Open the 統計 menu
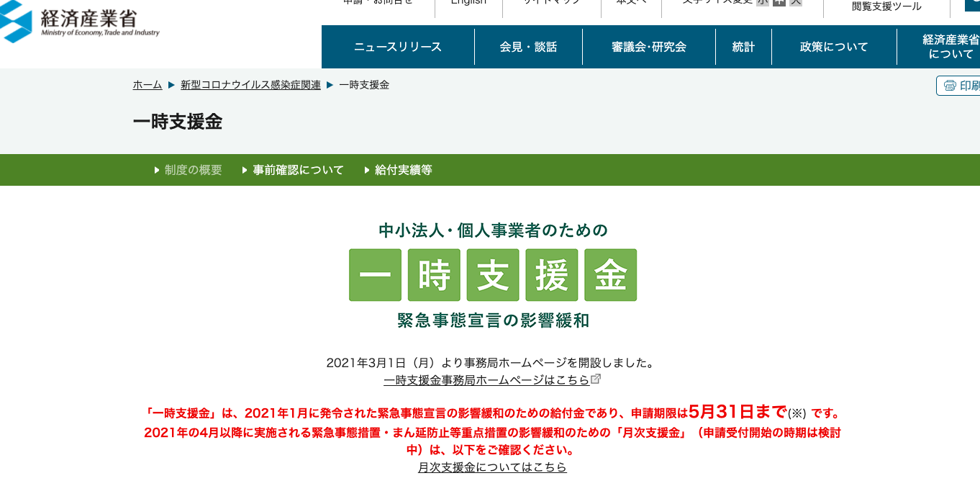Image resolution: width=980 pixels, height=486 pixels. click(743, 47)
